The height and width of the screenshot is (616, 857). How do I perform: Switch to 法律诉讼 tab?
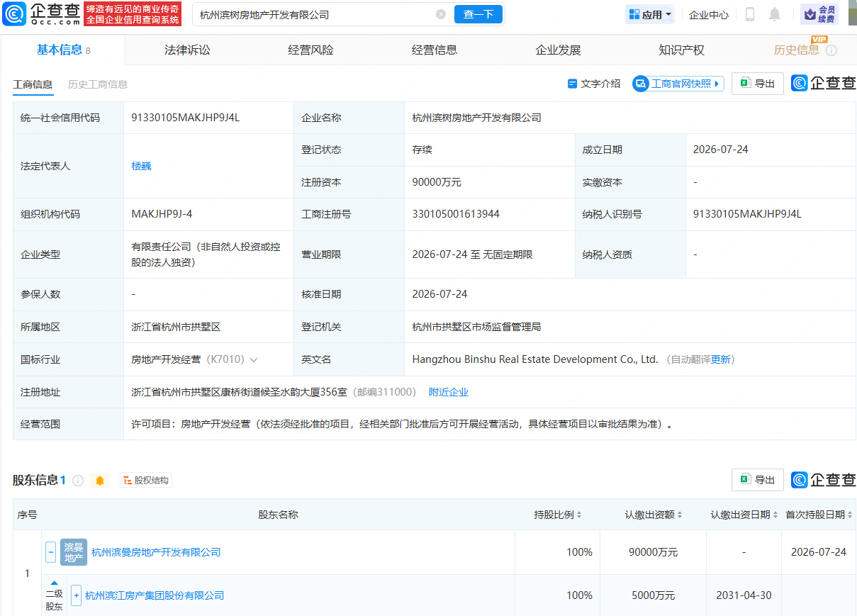click(x=187, y=50)
